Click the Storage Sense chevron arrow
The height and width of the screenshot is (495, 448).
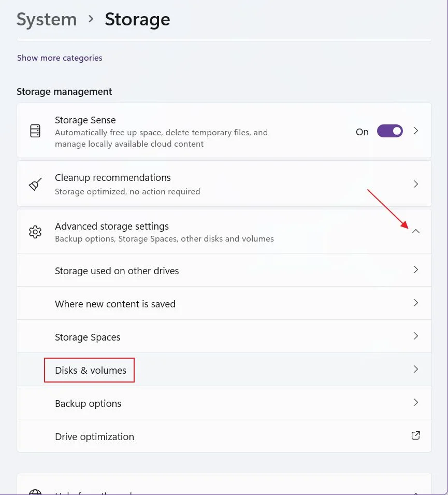tap(416, 131)
